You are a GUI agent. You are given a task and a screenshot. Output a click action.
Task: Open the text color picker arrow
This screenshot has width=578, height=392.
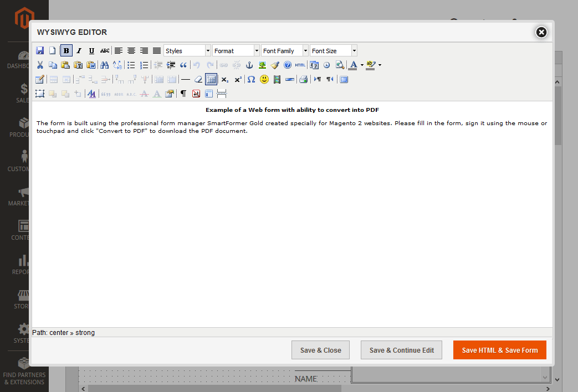(362, 65)
